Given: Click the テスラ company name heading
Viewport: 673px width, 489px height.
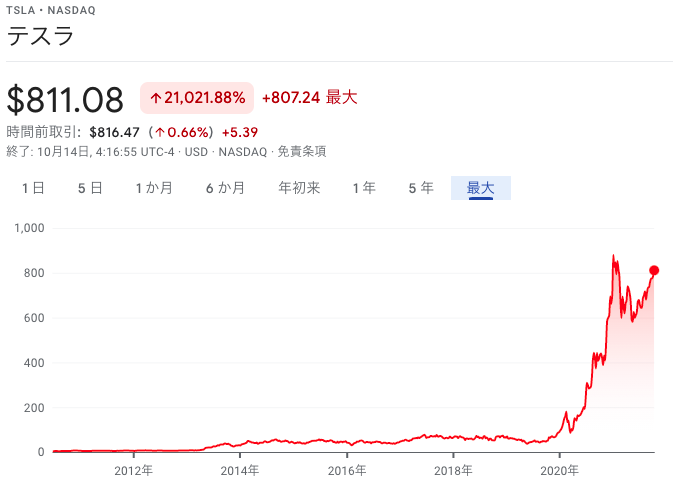Looking at the screenshot, I should [x=40, y=36].
